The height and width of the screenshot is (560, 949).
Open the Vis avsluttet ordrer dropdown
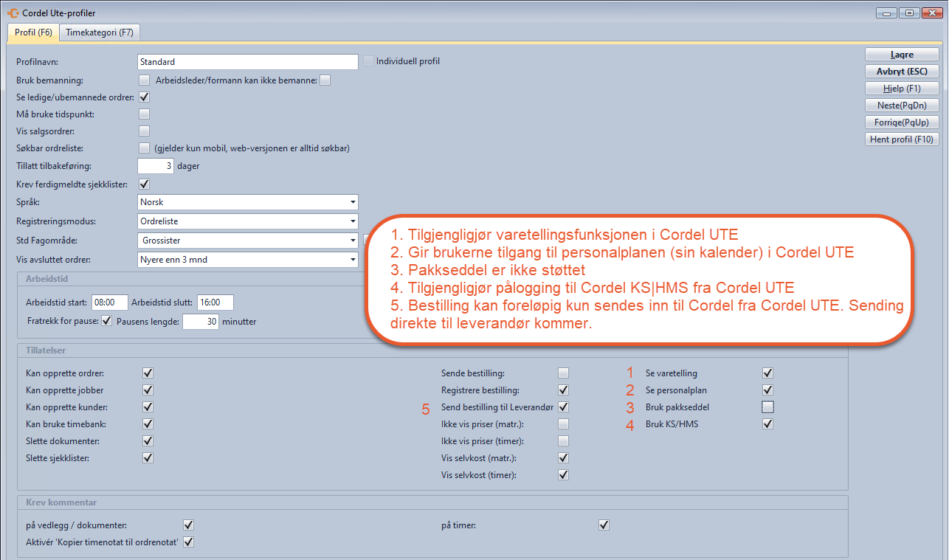[x=248, y=260]
